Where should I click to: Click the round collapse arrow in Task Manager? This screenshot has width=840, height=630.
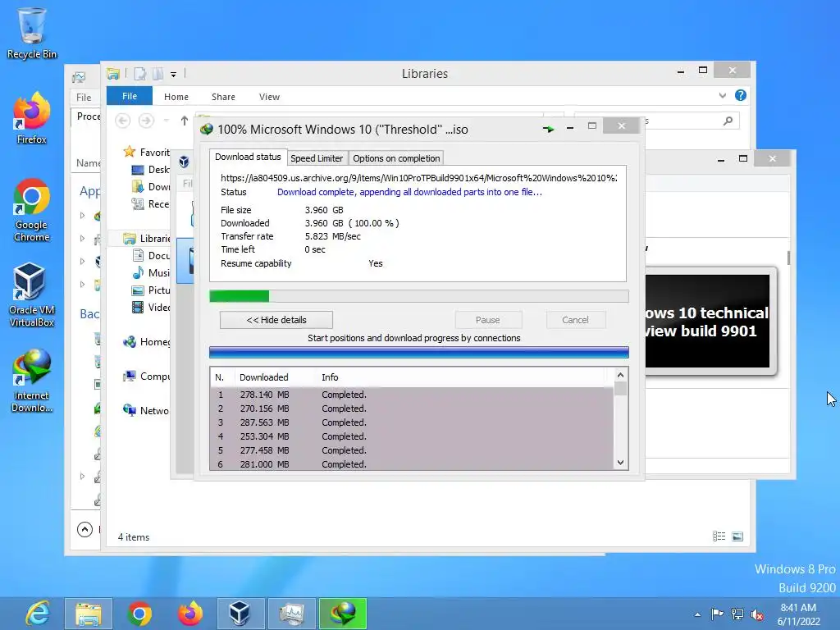(x=84, y=530)
